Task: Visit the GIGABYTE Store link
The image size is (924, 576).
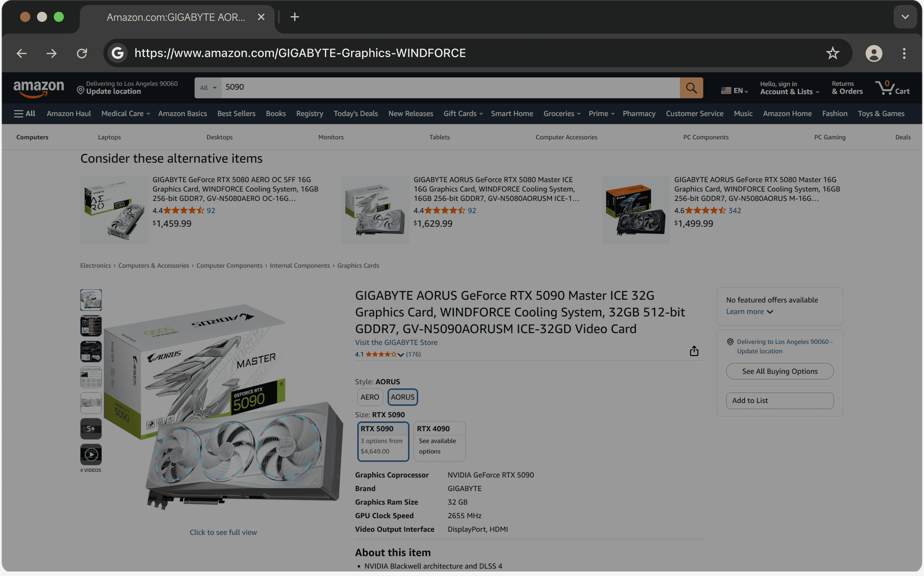Action: click(396, 342)
